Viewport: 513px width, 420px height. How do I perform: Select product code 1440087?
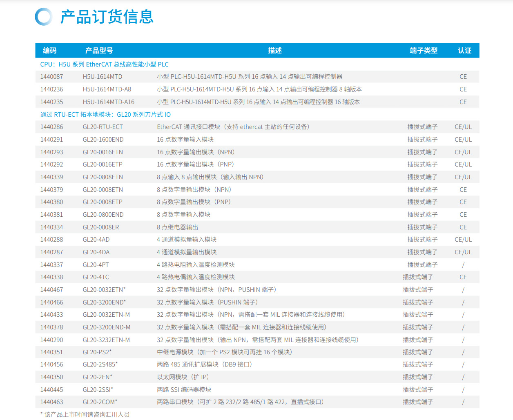click(51, 77)
